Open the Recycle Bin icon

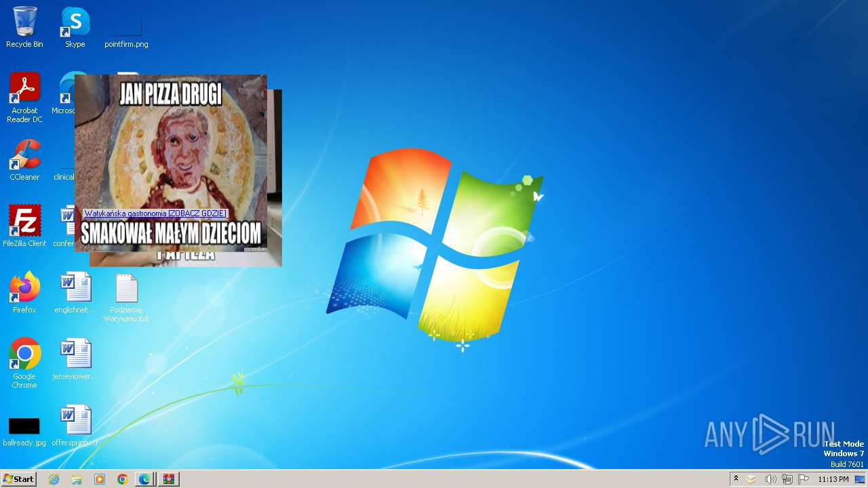(x=24, y=27)
